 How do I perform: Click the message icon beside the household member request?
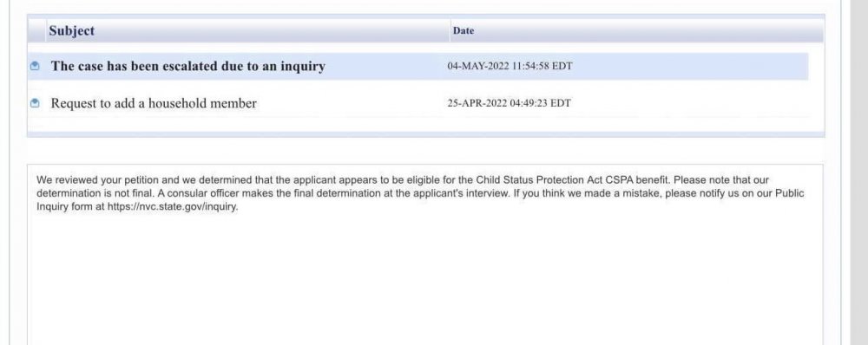click(36, 103)
